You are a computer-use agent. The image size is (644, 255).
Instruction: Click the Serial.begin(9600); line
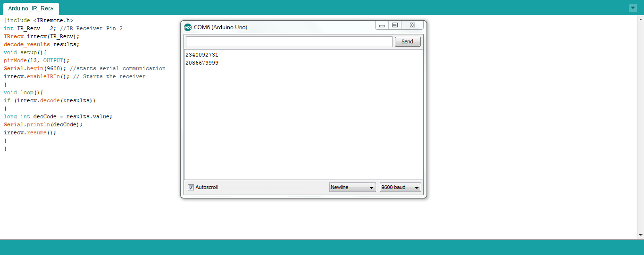84,68
